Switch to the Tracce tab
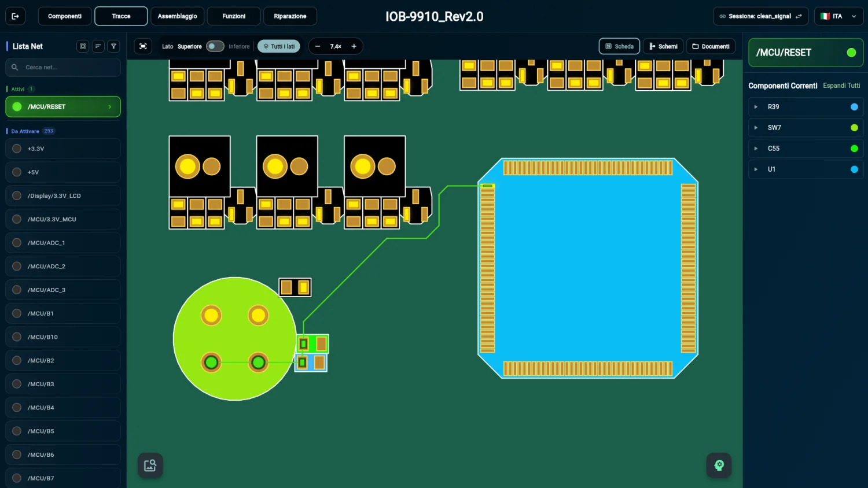868x488 pixels. [121, 16]
